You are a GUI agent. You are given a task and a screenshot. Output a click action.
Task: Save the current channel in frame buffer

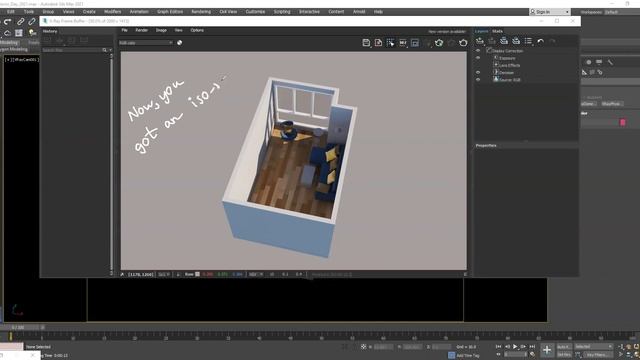pos(366,42)
